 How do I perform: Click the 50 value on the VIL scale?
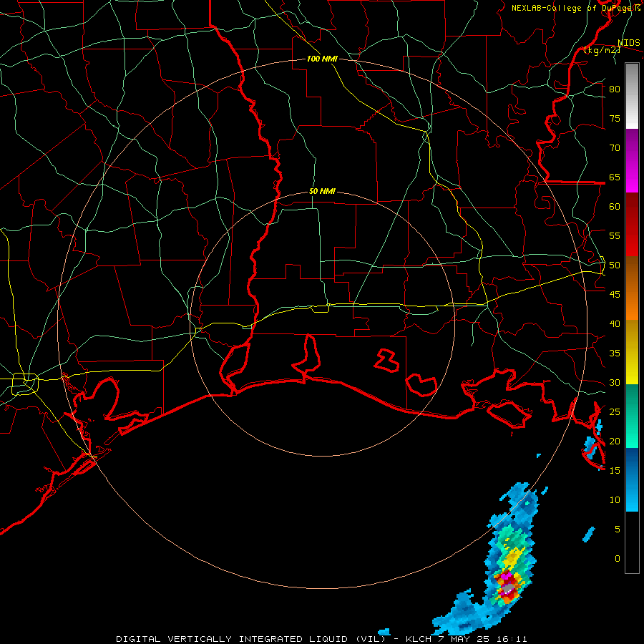(x=615, y=265)
